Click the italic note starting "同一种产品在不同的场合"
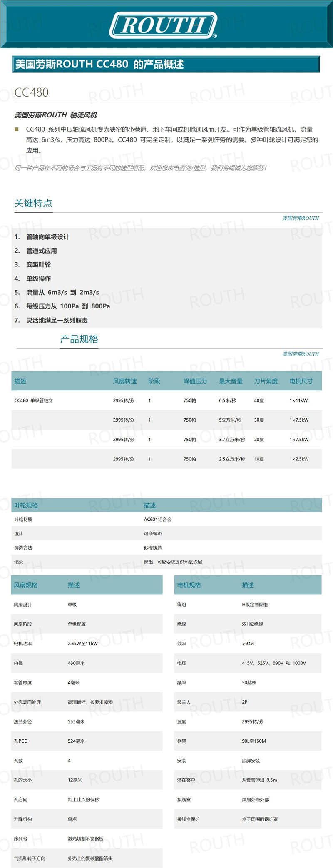The image size is (333, 868). [140, 168]
